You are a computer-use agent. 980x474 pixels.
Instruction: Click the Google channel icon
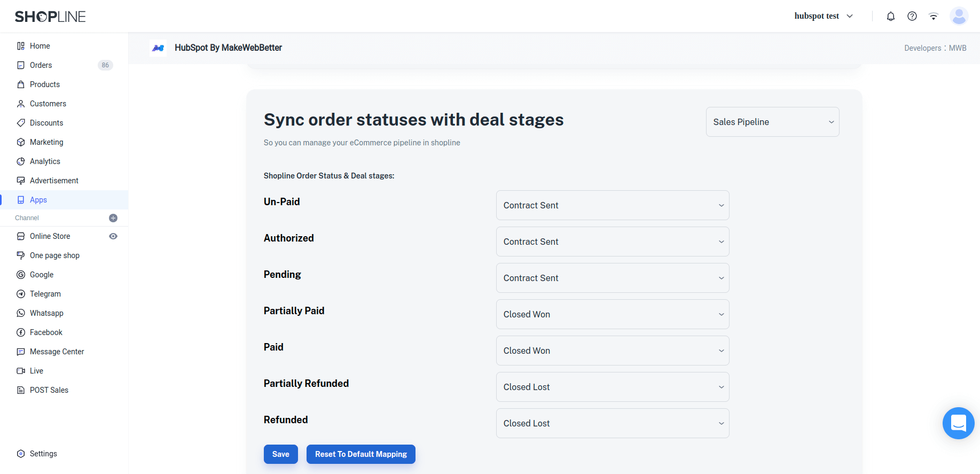coord(21,275)
